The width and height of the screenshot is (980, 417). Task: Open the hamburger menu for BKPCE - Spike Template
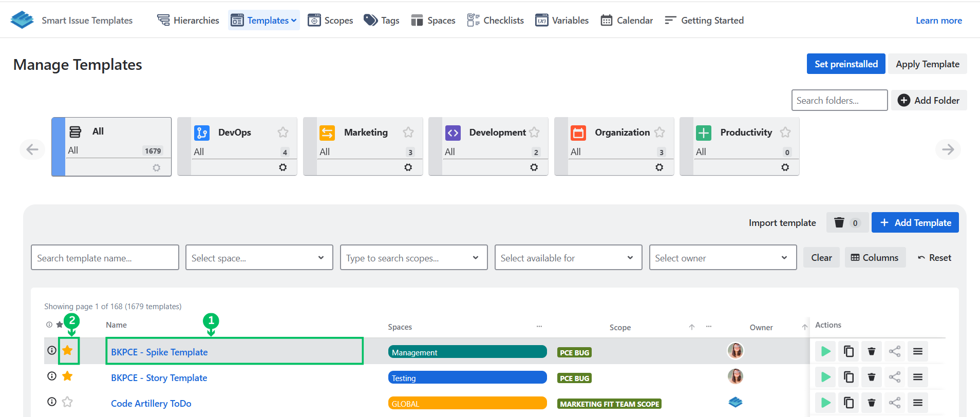click(x=918, y=351)
